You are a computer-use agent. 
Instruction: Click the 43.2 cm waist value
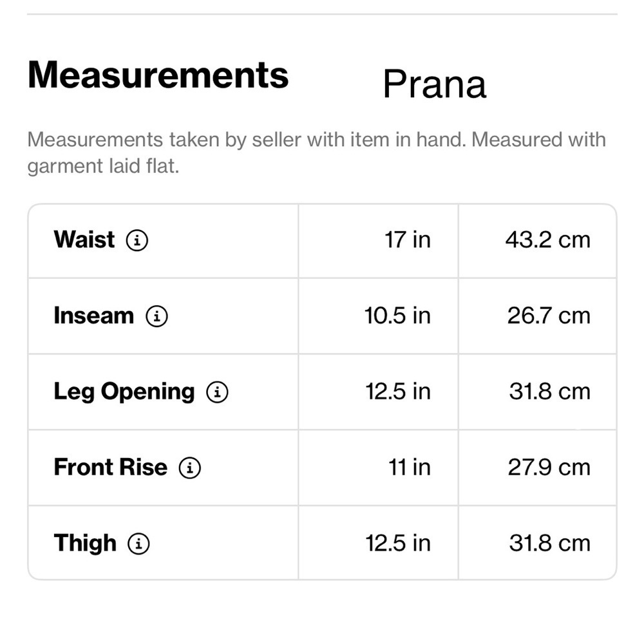548,240
